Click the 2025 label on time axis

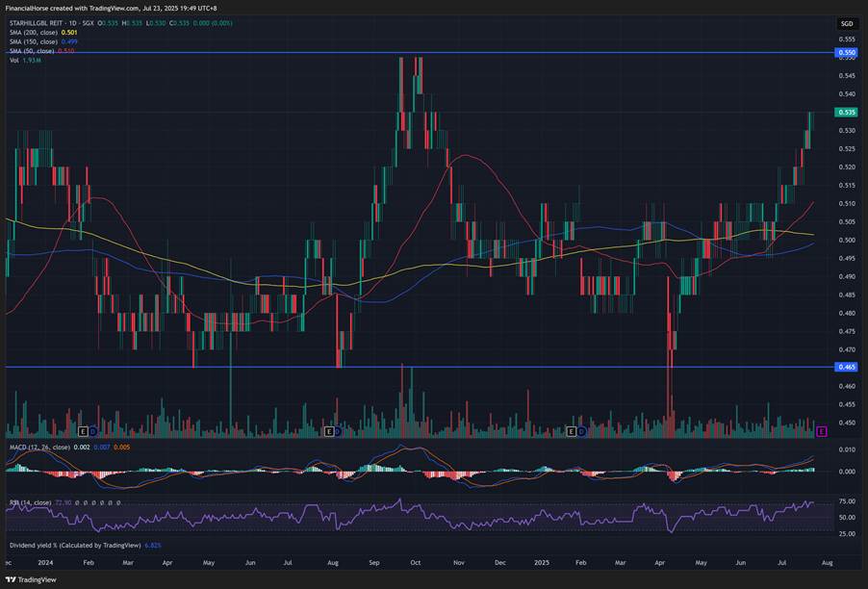542,562
